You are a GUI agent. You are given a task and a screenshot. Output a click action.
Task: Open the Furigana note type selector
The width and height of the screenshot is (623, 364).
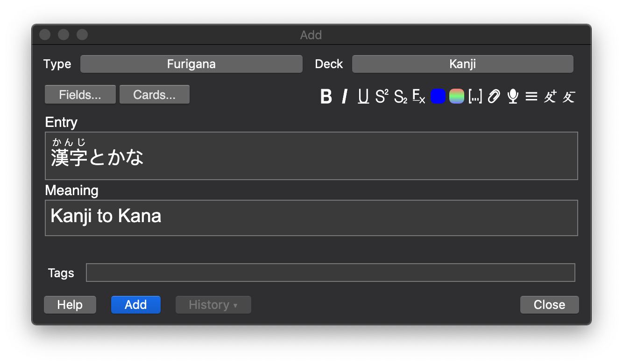[191, 64]
